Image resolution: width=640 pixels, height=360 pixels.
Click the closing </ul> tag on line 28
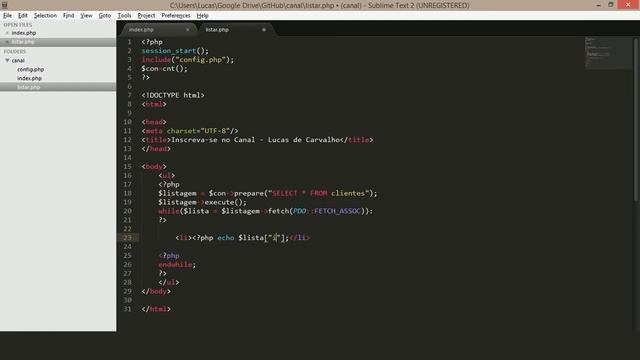point(169,282)
